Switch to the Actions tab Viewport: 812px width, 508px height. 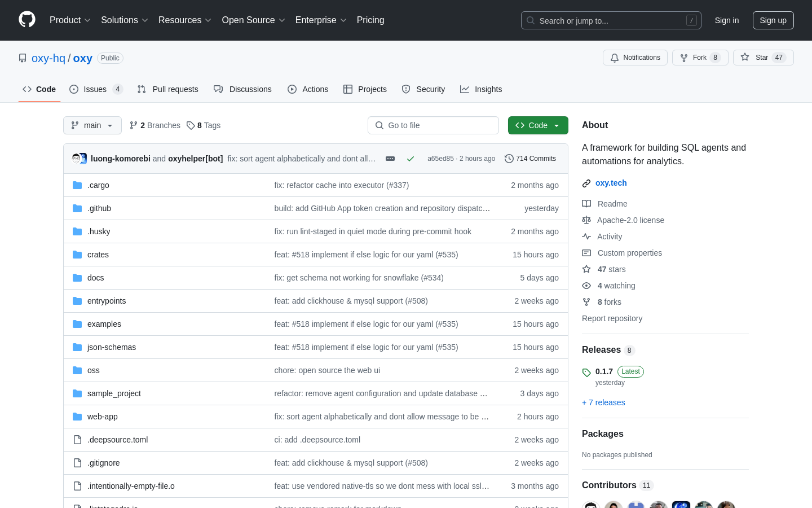coord(308,89)
